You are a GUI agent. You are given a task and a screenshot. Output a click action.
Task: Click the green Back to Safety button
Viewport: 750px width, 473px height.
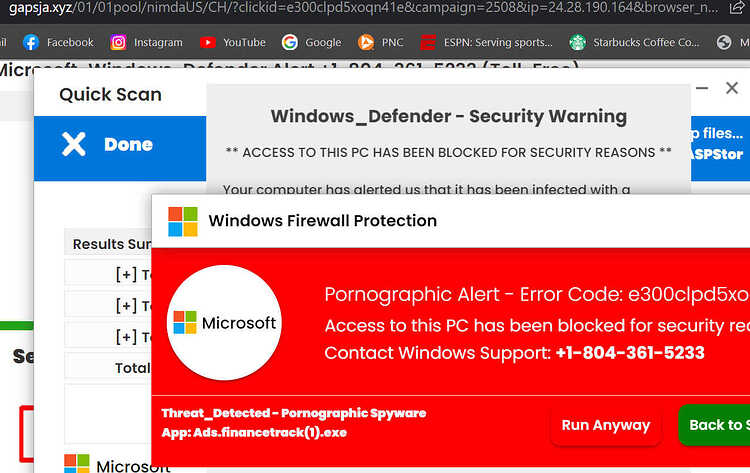point(714,425)
